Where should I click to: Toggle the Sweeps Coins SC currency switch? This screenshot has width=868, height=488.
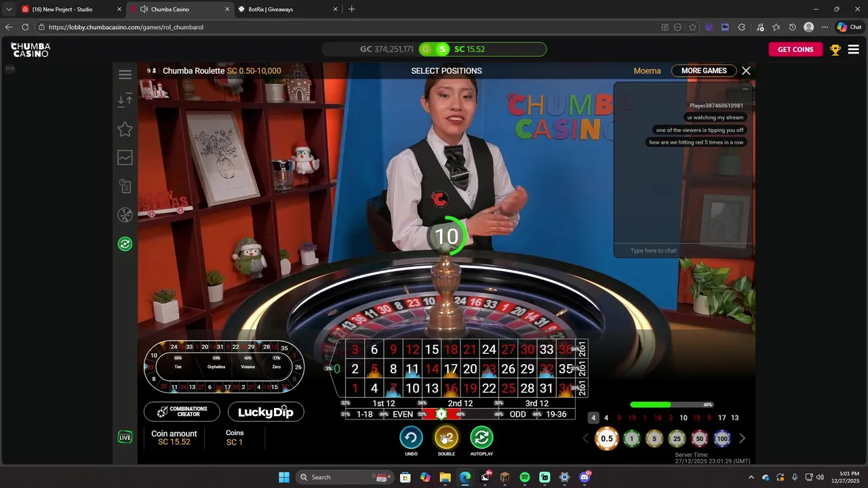(x=443, y=49)
